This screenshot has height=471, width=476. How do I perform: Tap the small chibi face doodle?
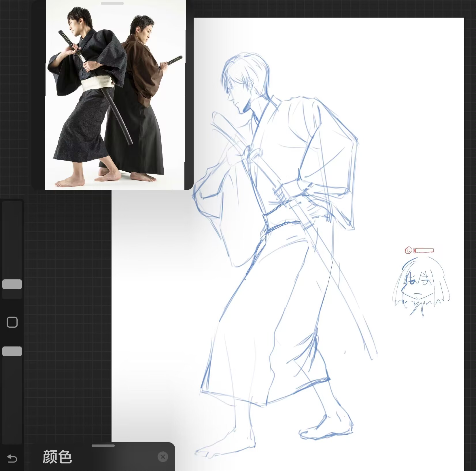419,288
